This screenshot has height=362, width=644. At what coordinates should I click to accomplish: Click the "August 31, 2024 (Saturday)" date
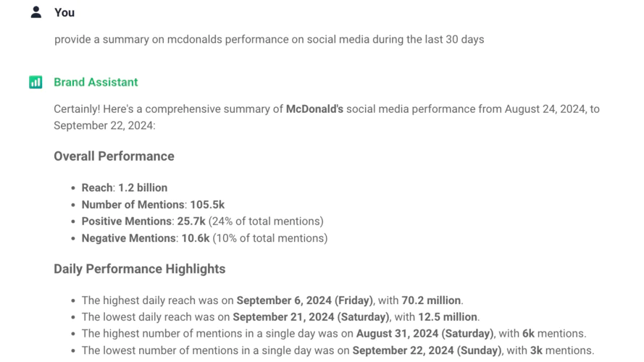click(425, 334)
